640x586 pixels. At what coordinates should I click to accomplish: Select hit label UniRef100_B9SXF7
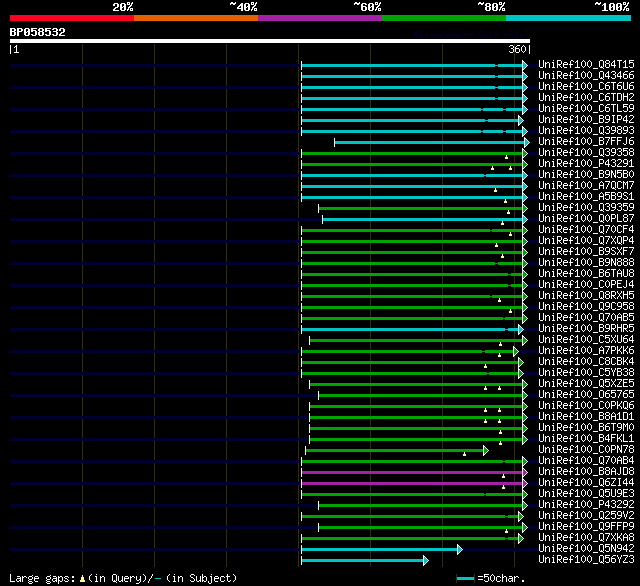586,252
